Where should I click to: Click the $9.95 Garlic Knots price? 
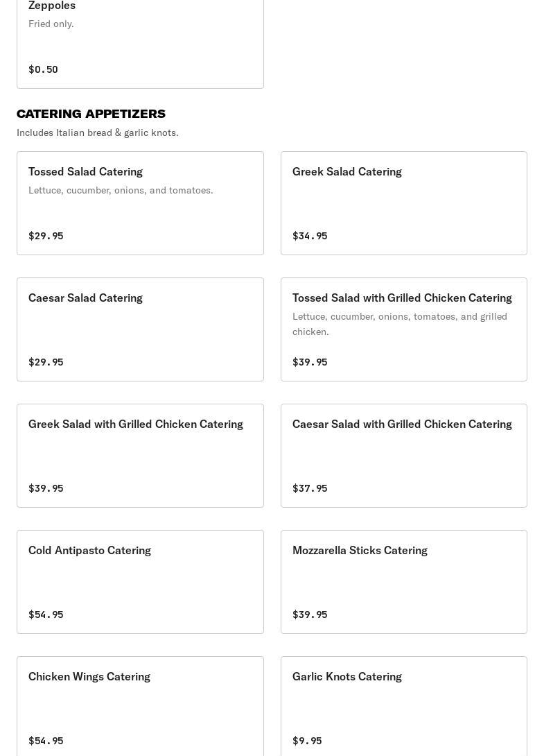(x=307, y=741)
